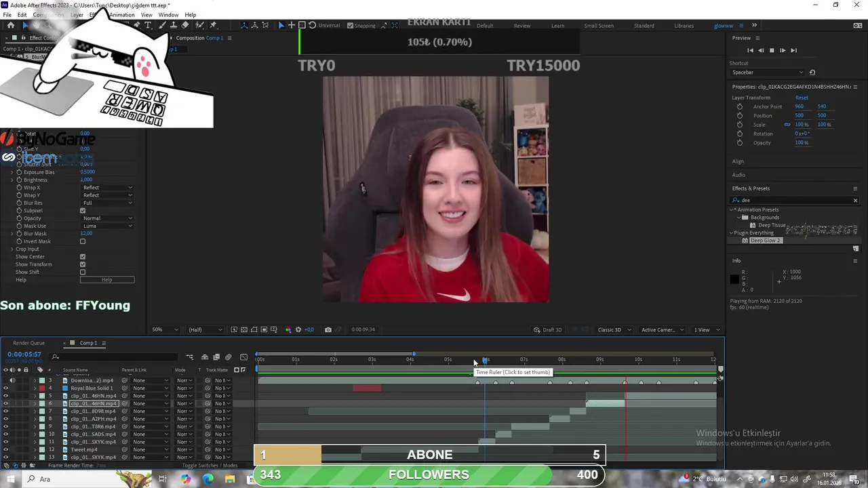This screenshot has height=488, width=868.
Task: Click the Frame Blending icon in the timeline
Action: click(216, 357)
